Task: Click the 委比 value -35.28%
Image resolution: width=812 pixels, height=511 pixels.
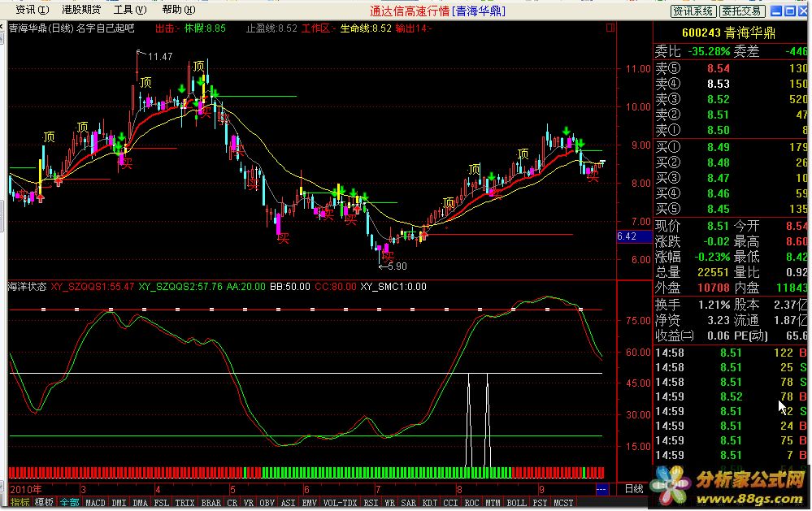Action: (x=709, y=51)
